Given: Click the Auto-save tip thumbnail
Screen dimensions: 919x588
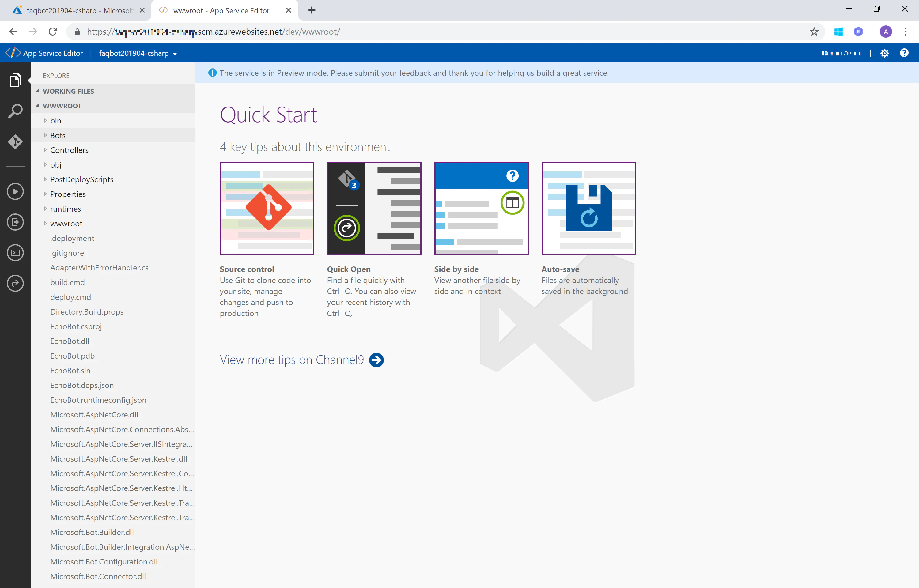Looking at the screenshot, I should [588, 208].
